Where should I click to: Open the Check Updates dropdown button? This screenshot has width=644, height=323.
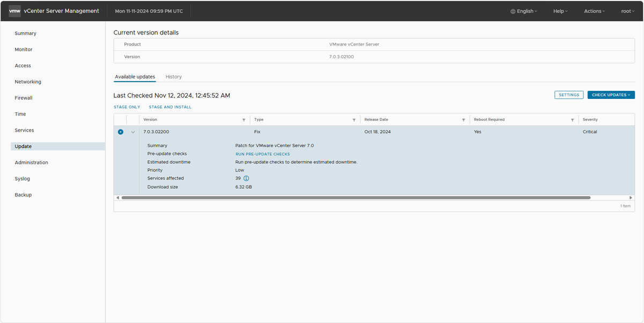pyautogui.click(x=611, y=95)
